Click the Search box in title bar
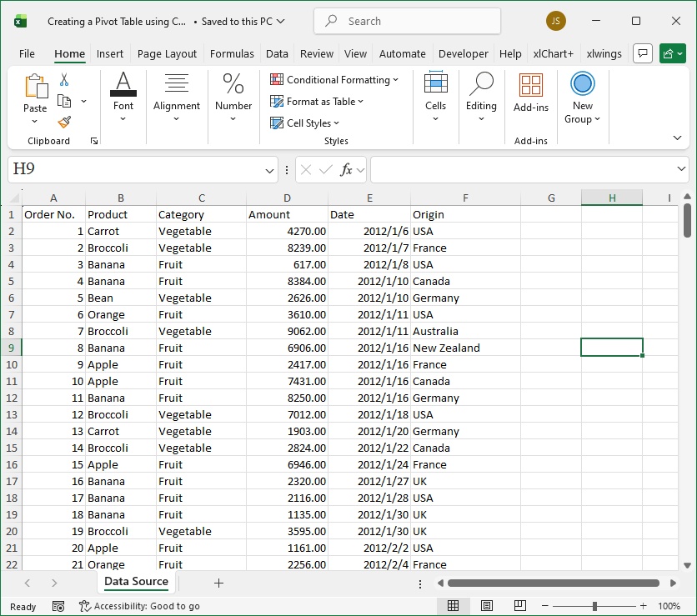Image resolution: width=697 pixels, height=616 pixels. click(x=407, y=21)
